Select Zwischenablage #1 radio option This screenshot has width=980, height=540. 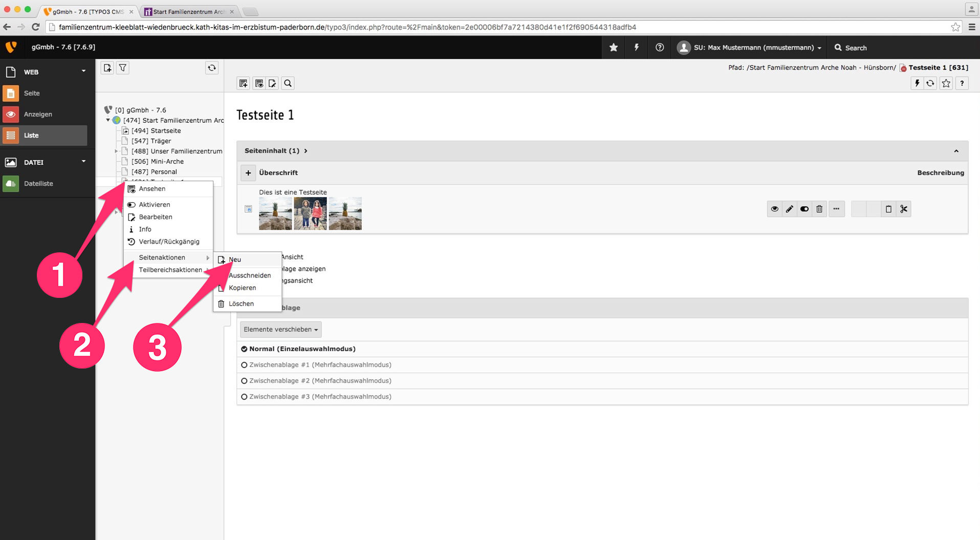(244, 365)
